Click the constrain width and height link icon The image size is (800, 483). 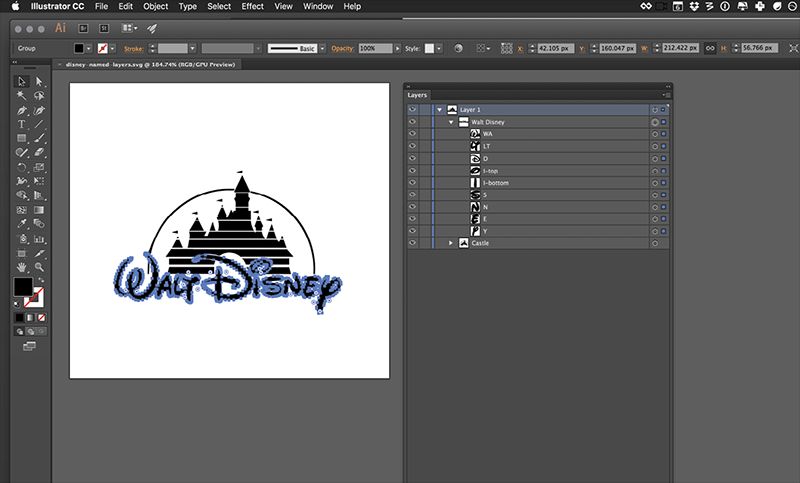point(709,48)
